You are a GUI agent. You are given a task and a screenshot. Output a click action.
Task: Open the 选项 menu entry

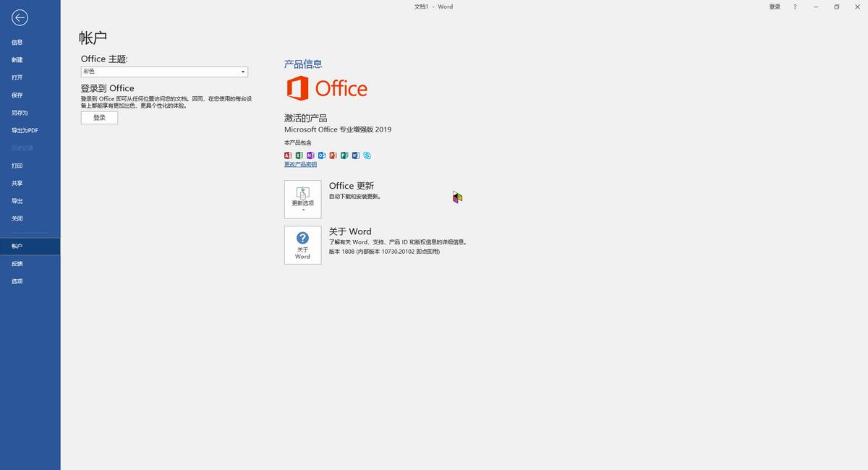click(17, 281)
